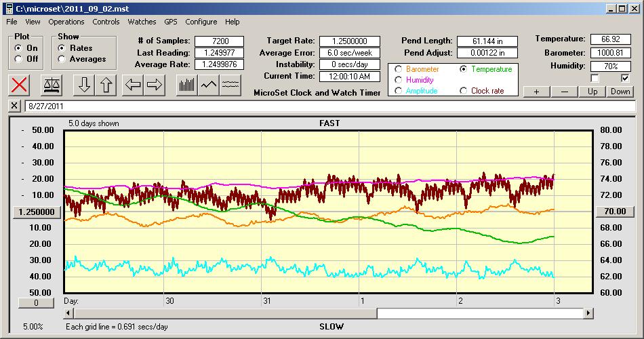This screenshot has height=339, width=644.
Task: Click the 1.250000 center rate button
Action: pyautogui.click(x=37, y=212)
